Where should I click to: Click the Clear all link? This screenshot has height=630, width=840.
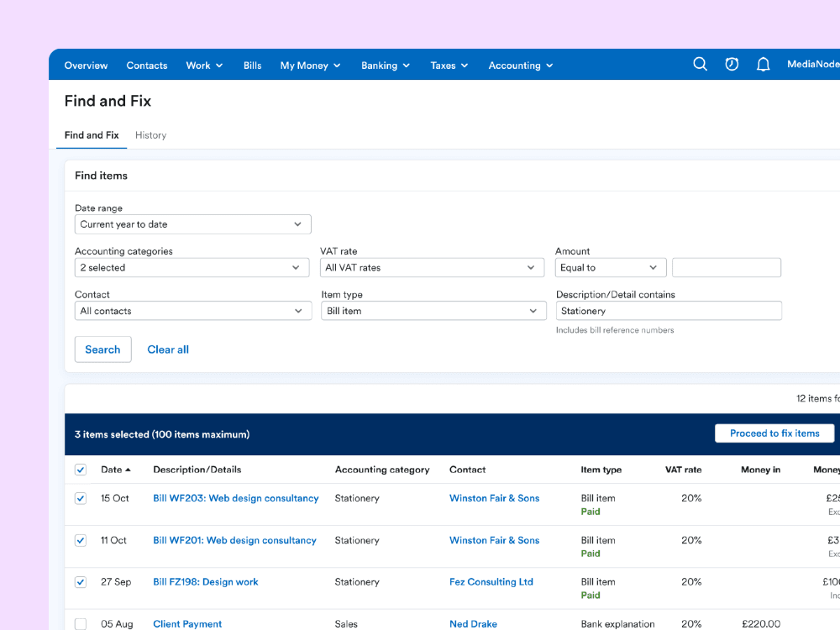tap(168, 349)
